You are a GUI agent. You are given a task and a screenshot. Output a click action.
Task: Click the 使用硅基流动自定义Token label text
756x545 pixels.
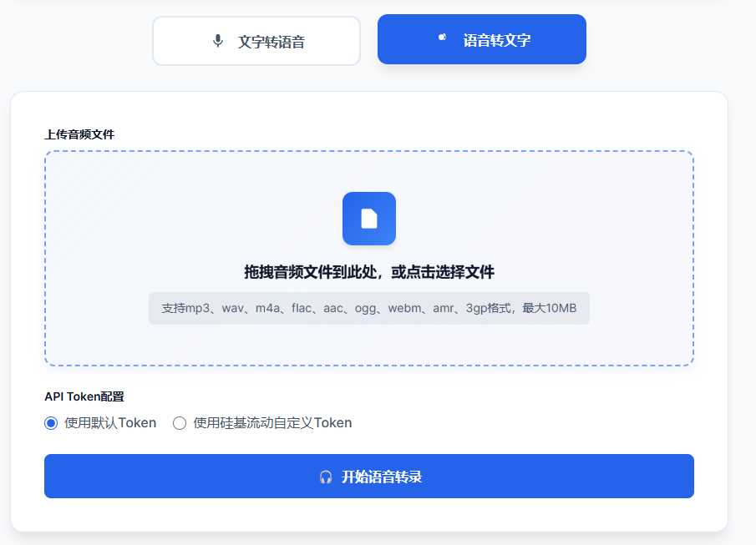click(x=271, y=423)
